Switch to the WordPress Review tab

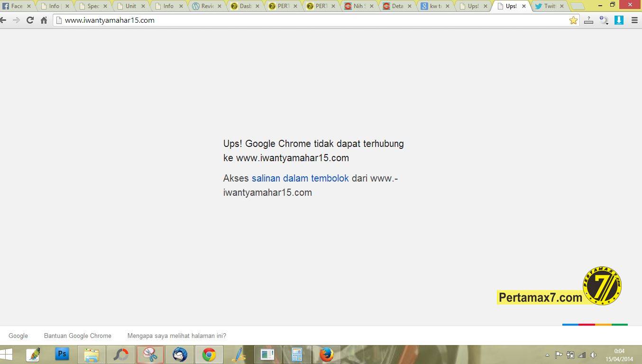[x=204, y=6]
